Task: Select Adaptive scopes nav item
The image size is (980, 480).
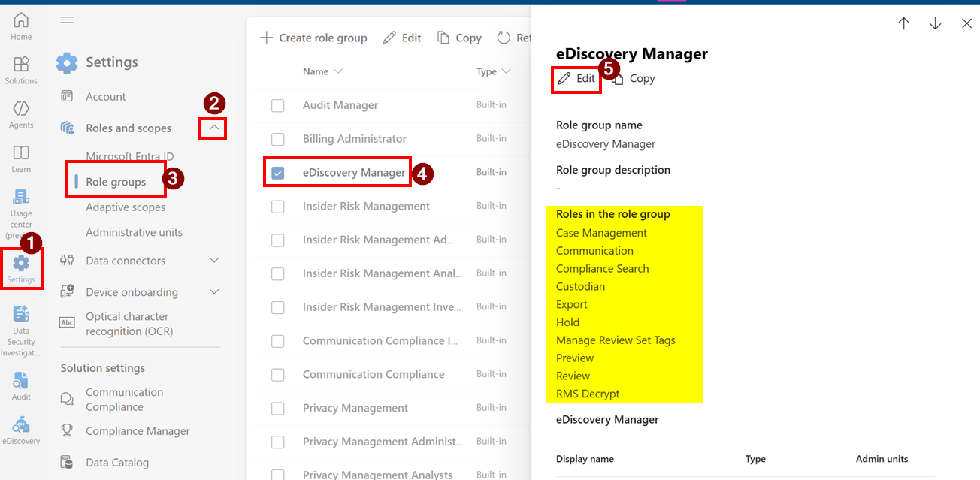Action: pyautogui.click(x=126, y=207)
